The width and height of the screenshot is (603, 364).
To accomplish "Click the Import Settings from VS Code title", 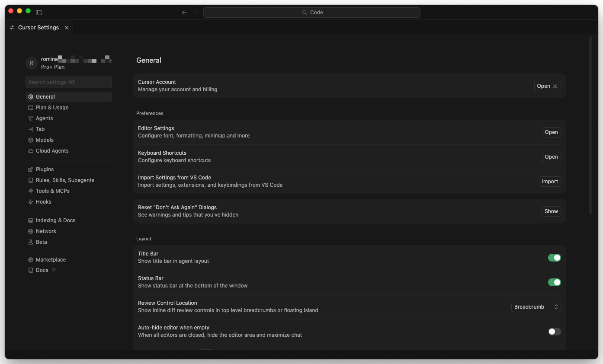I will point(174,178).
